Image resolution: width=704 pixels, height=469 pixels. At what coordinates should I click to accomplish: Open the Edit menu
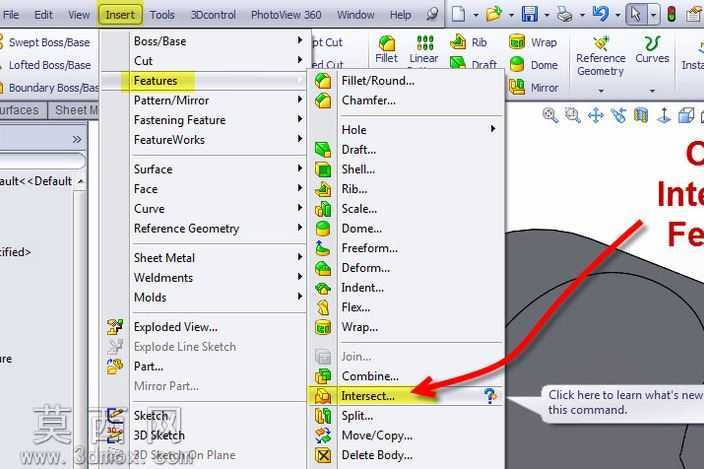pos(44,15)
